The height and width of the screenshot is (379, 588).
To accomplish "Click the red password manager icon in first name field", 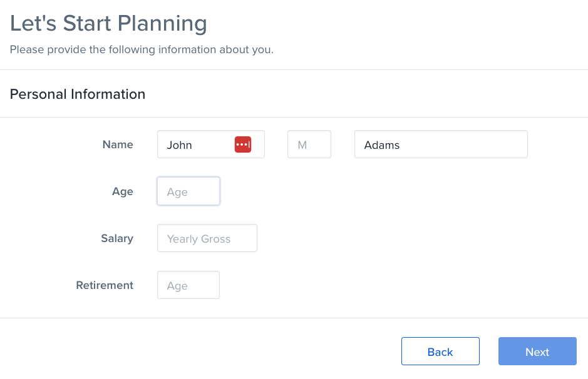I will pos(242,144).
